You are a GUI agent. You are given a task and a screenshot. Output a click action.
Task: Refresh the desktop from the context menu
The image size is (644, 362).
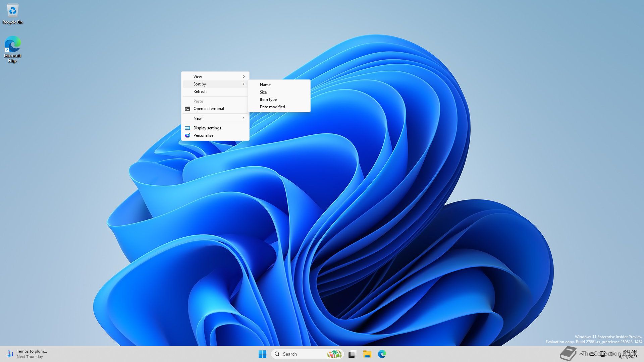point(200,92)
